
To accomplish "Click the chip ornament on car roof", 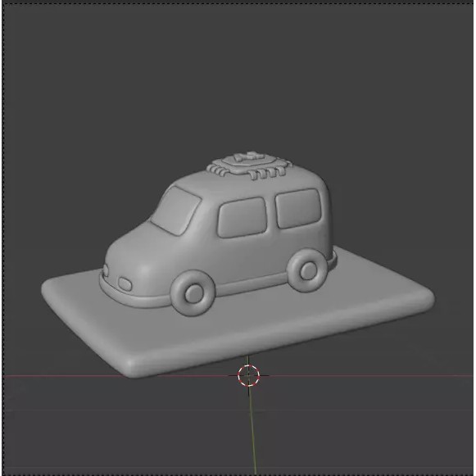I will (249, 165).
